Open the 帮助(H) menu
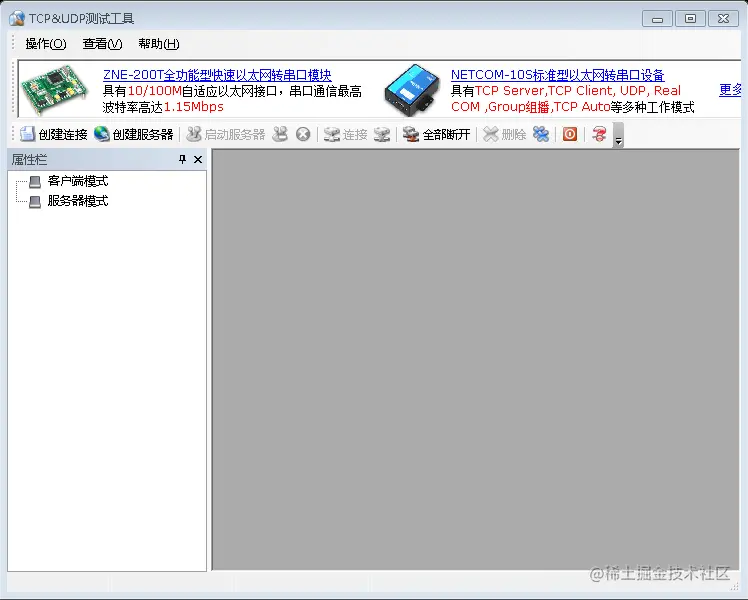This screenshot has height=600, width=748. coord(159,44)
